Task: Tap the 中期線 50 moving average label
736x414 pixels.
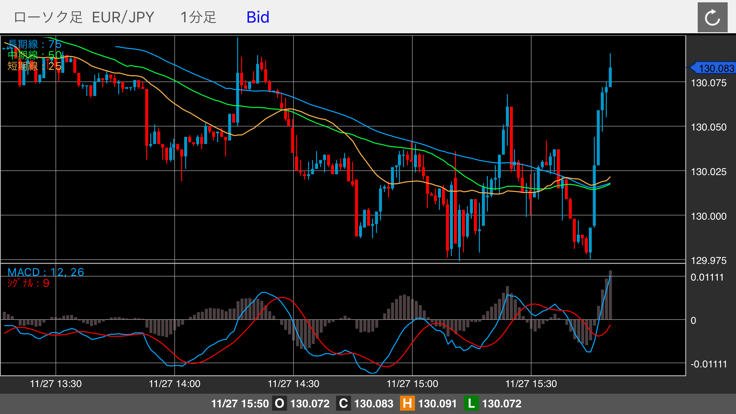Action: pyautogui.click(x=35, y=55)
